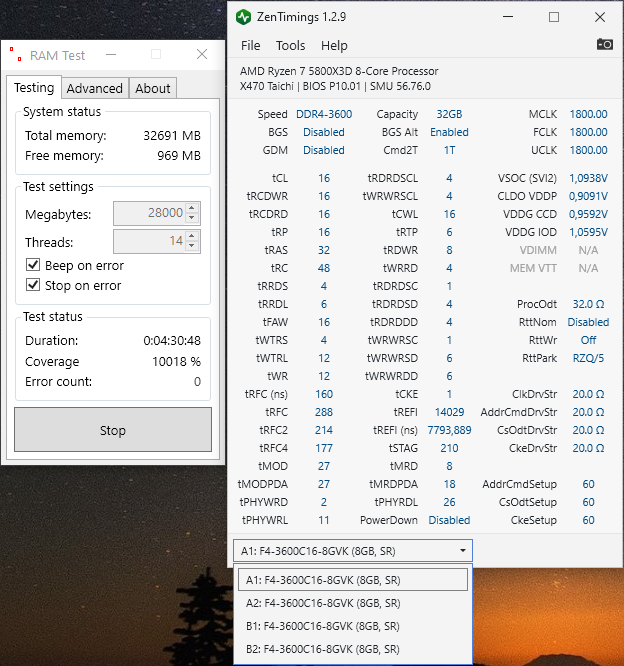Image resolution: width=624 pixels, height=666 pixels.
Task: Open the File menu in ZenTimings
Action: [x=250, y=45]
